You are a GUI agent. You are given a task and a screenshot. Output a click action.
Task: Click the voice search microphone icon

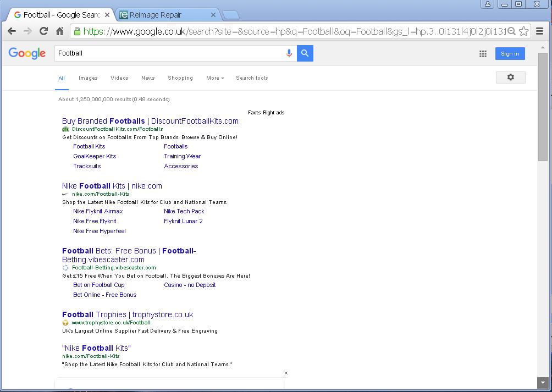pyautogui.click(x=289, y=53)
